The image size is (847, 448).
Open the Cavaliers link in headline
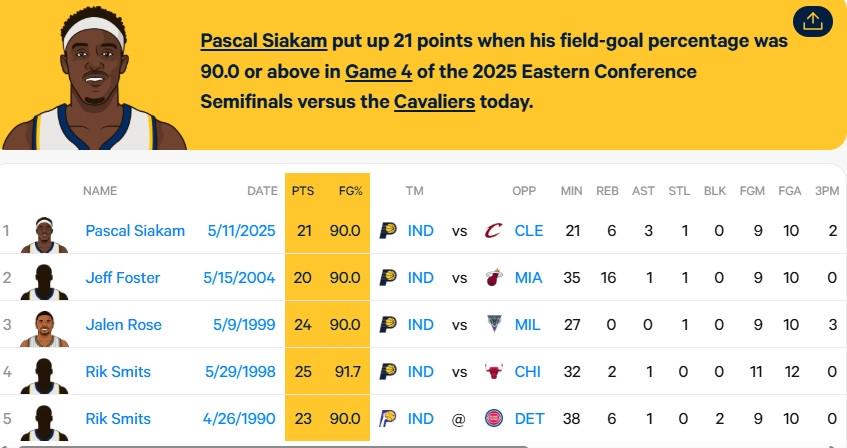click(434, 102)
